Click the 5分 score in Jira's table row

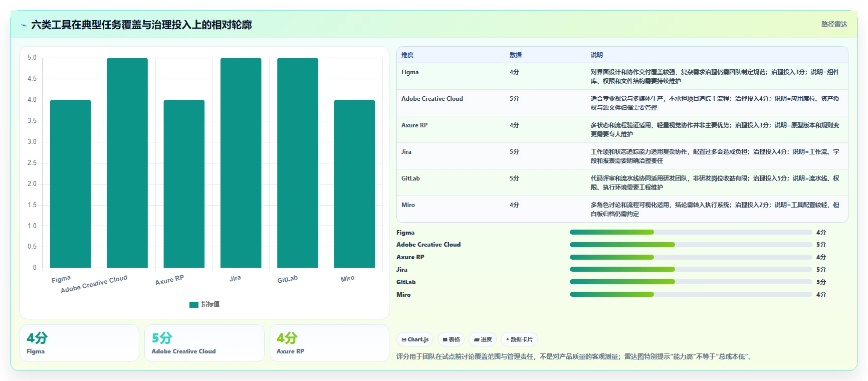pyautogui.click(x=514, y=152)
